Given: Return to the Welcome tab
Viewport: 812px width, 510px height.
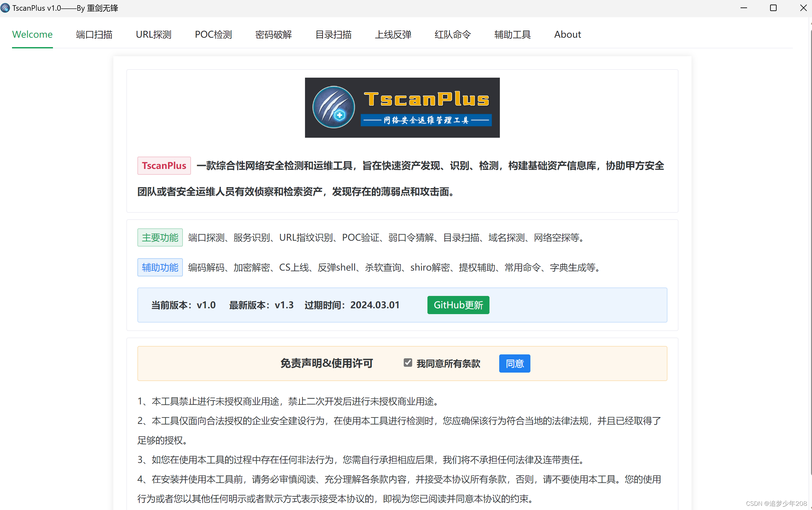Looking at the screenshot, I should coord(32,34).
